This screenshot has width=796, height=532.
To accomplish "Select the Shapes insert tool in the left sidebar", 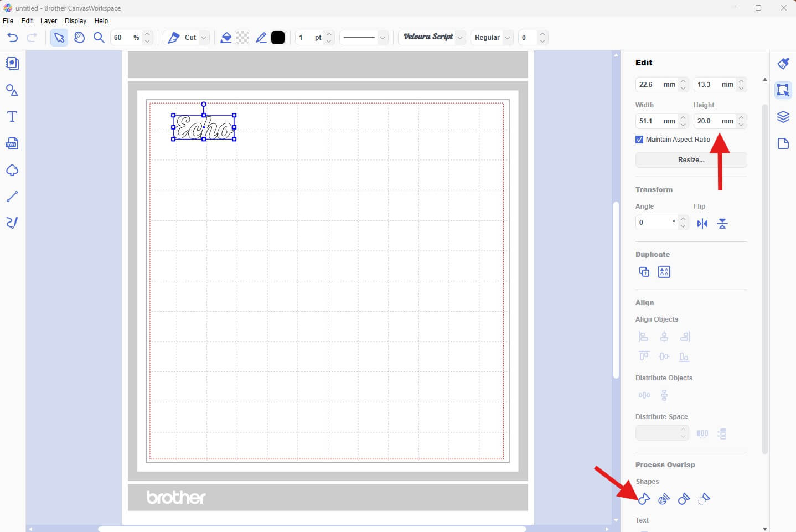I will coord(12,90).
